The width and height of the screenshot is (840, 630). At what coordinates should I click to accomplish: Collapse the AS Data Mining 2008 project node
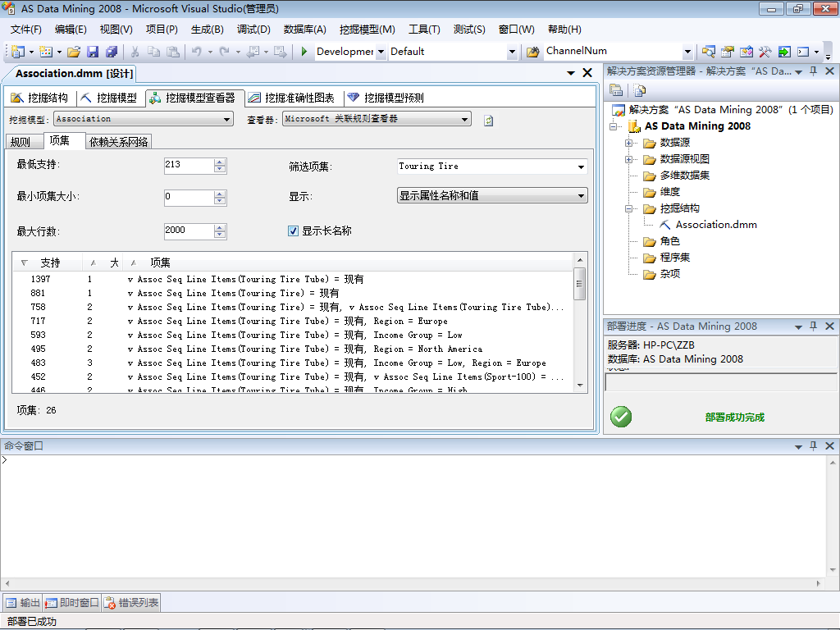613,126
